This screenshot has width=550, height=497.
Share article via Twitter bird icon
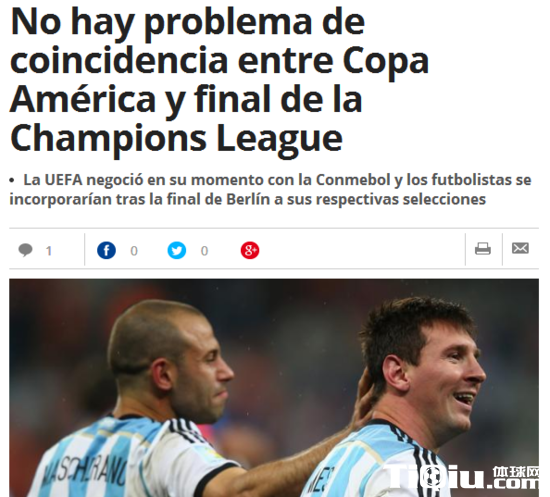(x=177, y=250)
